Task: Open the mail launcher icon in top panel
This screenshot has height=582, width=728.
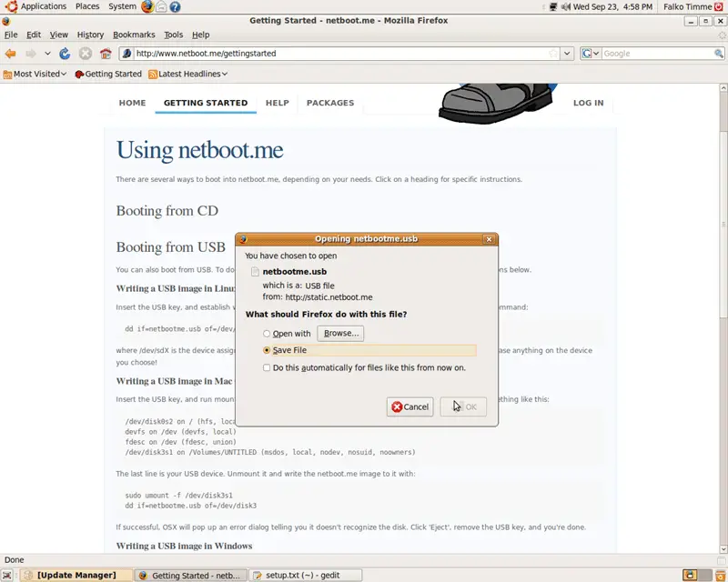Action: coord(161,6)
